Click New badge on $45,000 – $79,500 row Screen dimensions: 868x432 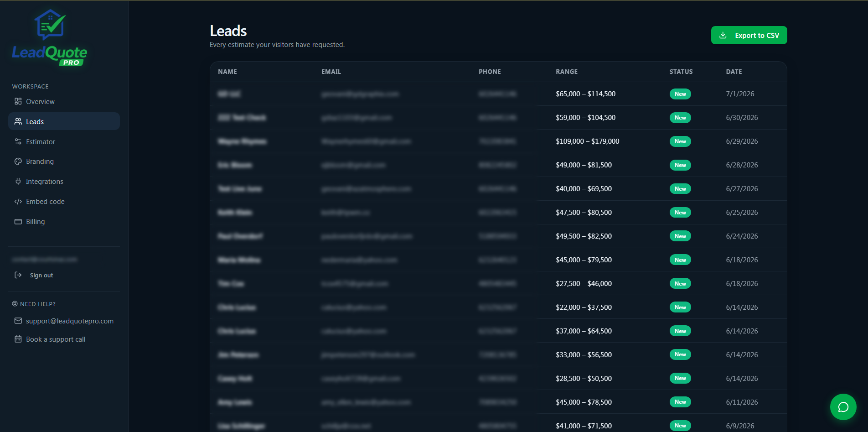680,260
